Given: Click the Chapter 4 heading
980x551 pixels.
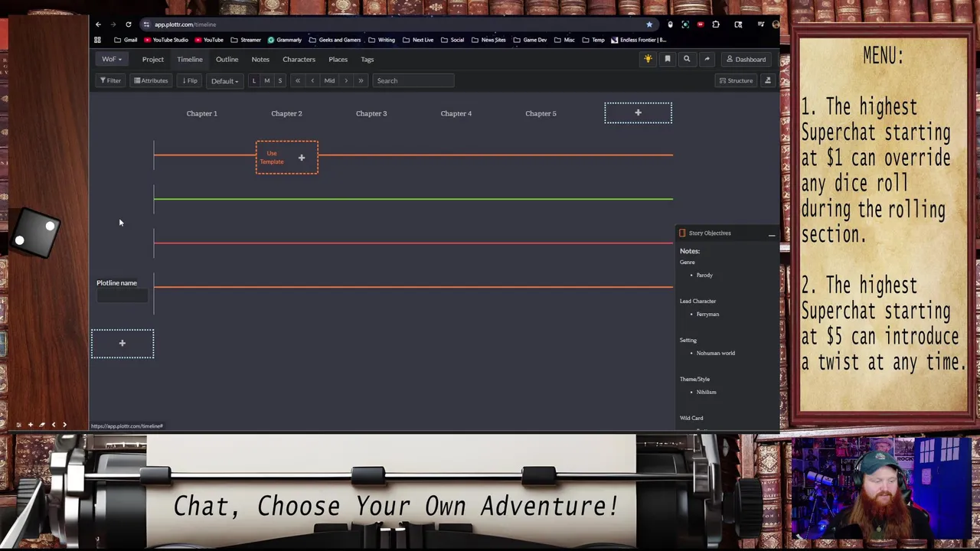Looking at the screenshot, I should (x=456, y=113).
